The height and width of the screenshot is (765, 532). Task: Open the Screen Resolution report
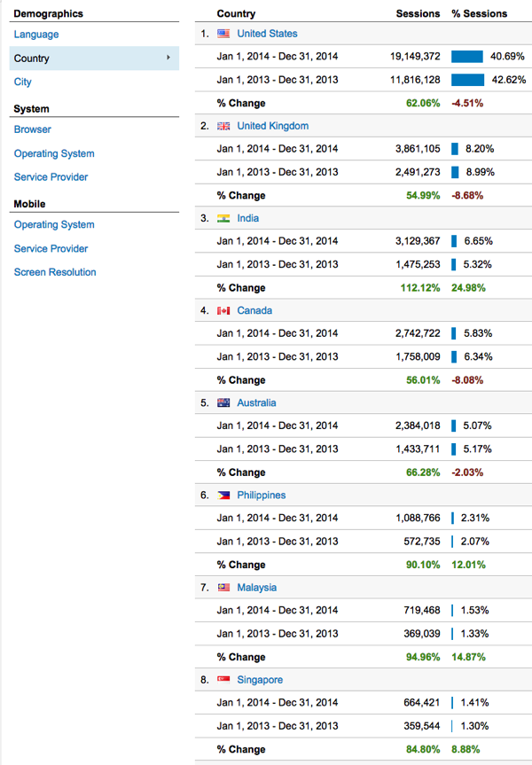point(55,272)
